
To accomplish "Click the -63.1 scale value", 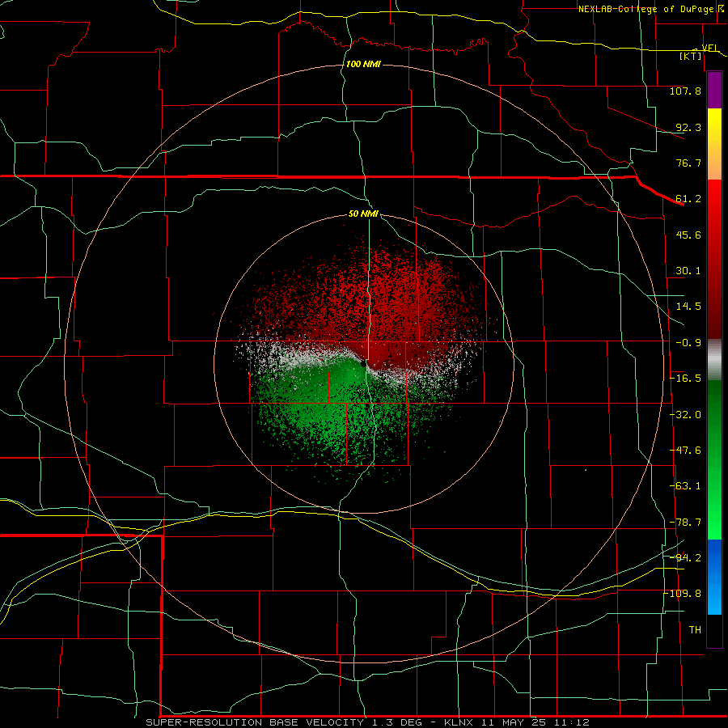I will click(685, 486).
